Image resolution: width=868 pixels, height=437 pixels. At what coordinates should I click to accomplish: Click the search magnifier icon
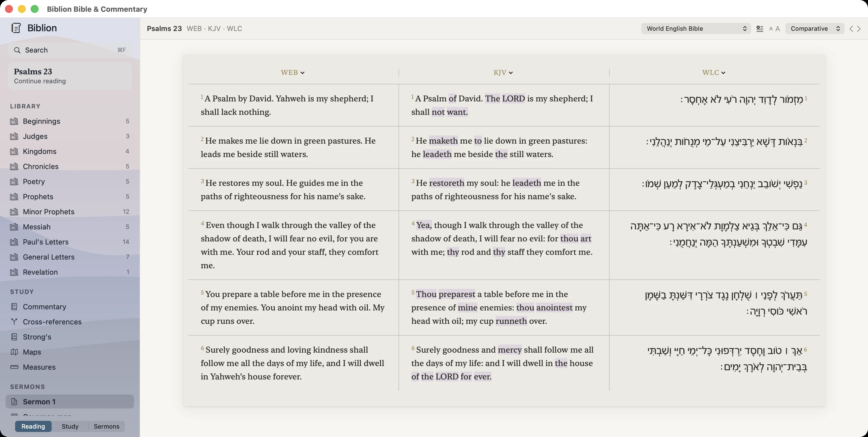pos(17,50)
